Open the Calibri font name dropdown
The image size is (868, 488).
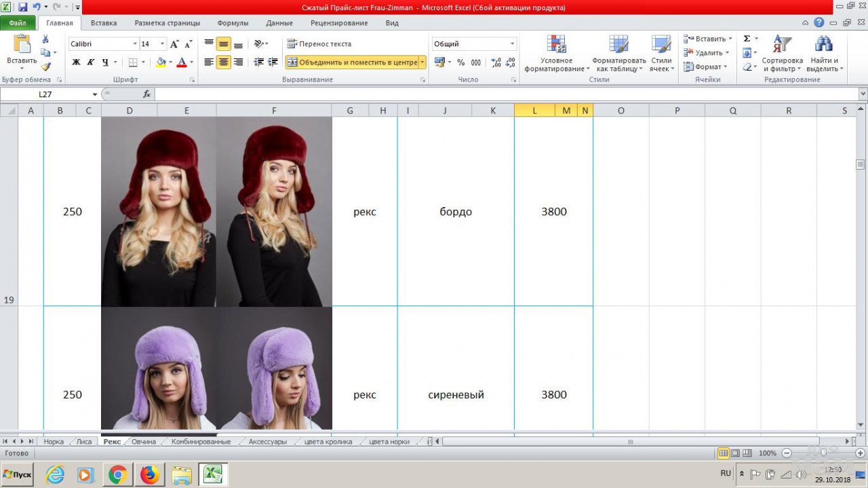point(134,44)
